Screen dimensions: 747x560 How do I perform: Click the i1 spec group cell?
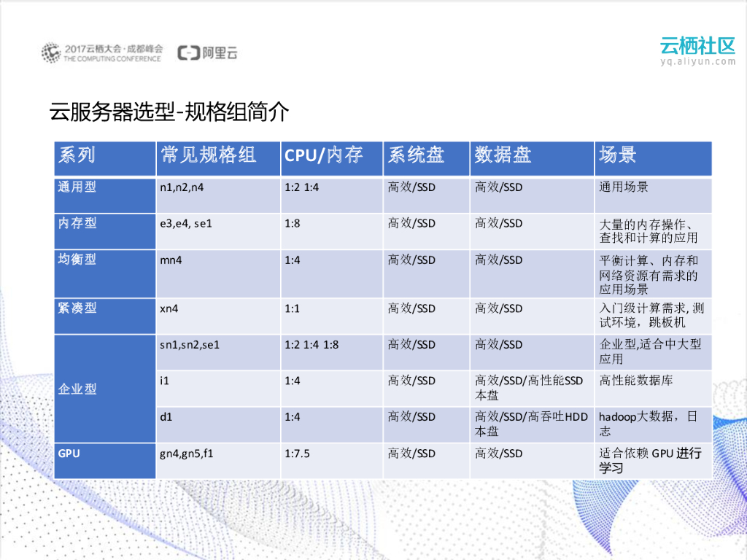tap(218, 389)
